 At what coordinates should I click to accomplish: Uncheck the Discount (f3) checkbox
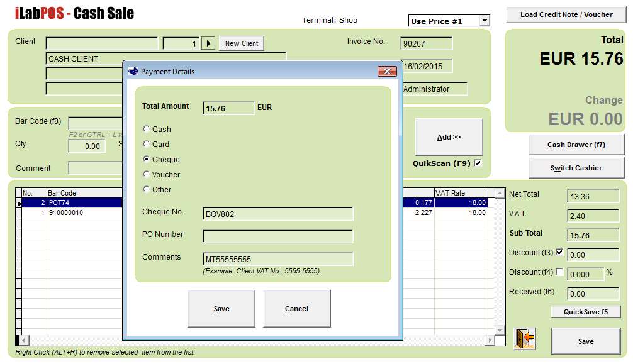click(559, 252)
